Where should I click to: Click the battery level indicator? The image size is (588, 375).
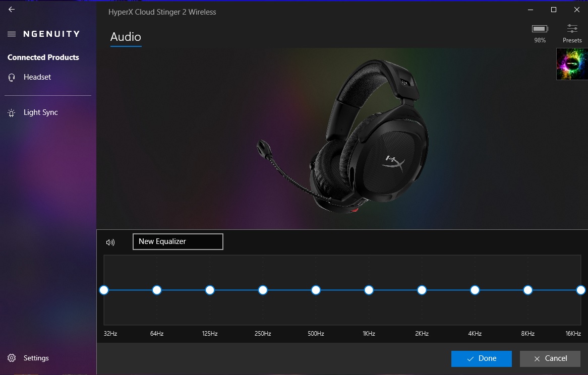(x=540, y=29)
